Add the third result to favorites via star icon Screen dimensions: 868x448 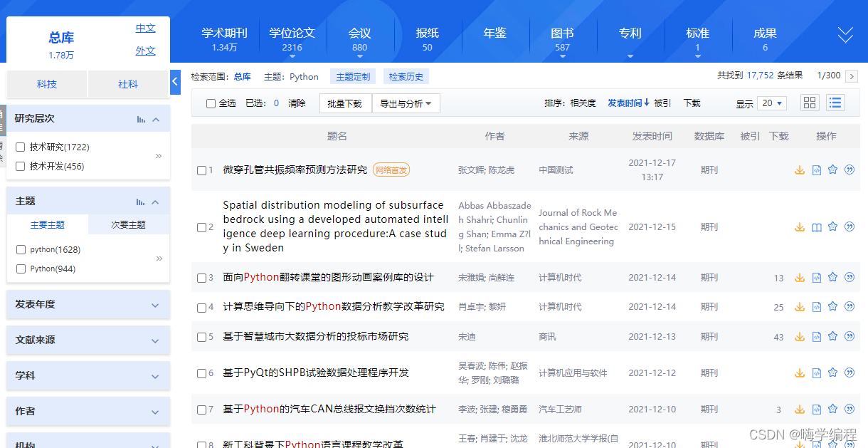point(832,278)
